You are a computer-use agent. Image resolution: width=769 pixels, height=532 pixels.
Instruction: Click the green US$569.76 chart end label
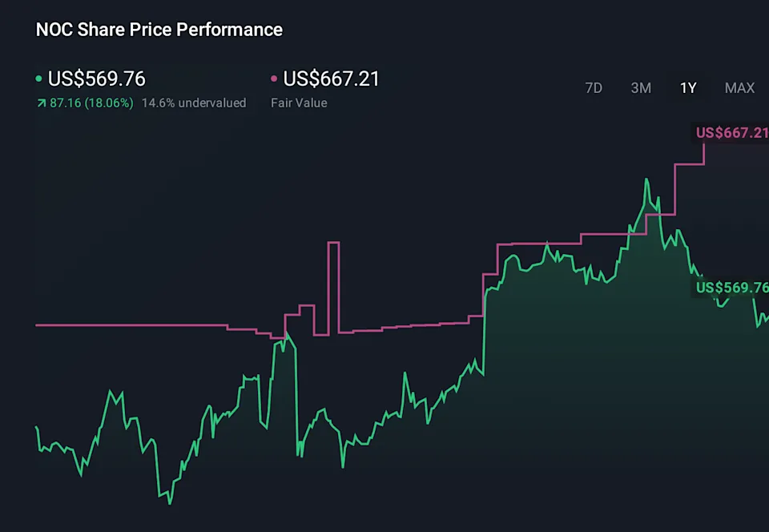(731, 288)
